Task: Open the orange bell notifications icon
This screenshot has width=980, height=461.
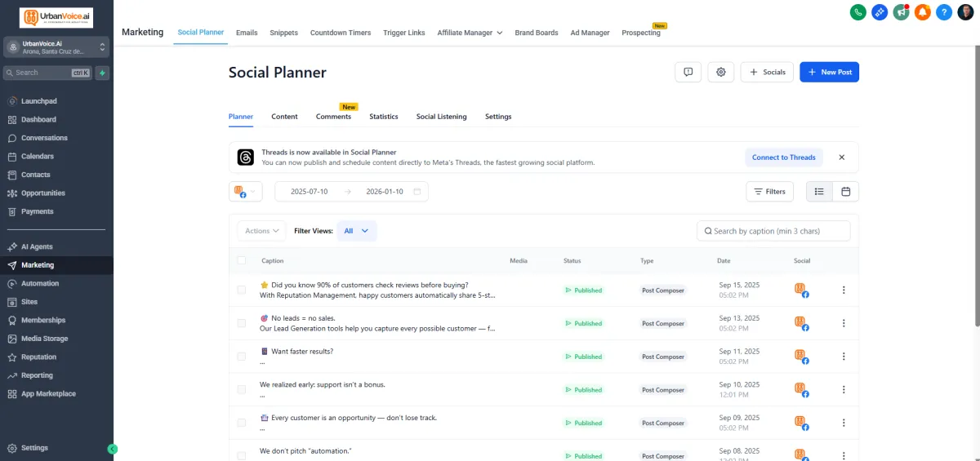Action: [923, 12]
